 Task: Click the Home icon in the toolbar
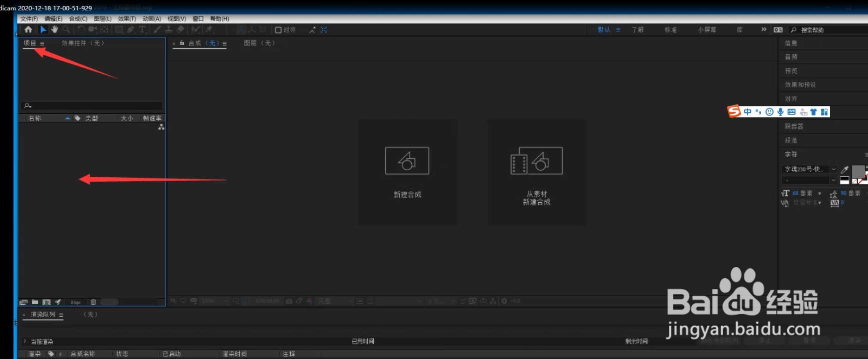point(28,29)
